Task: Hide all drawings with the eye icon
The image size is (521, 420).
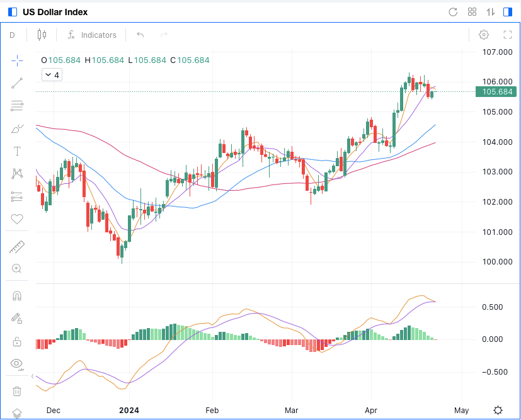Action: click(x=17, y=363)
